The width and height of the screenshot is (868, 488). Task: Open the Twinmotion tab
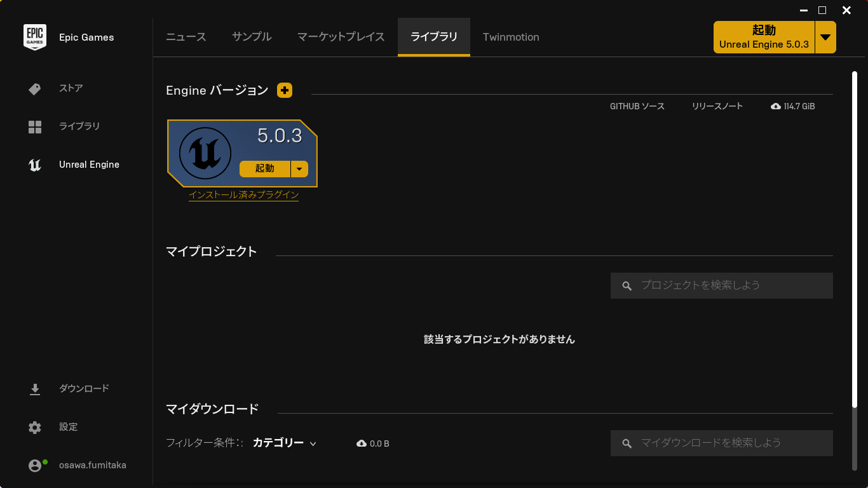click(511, 37)
